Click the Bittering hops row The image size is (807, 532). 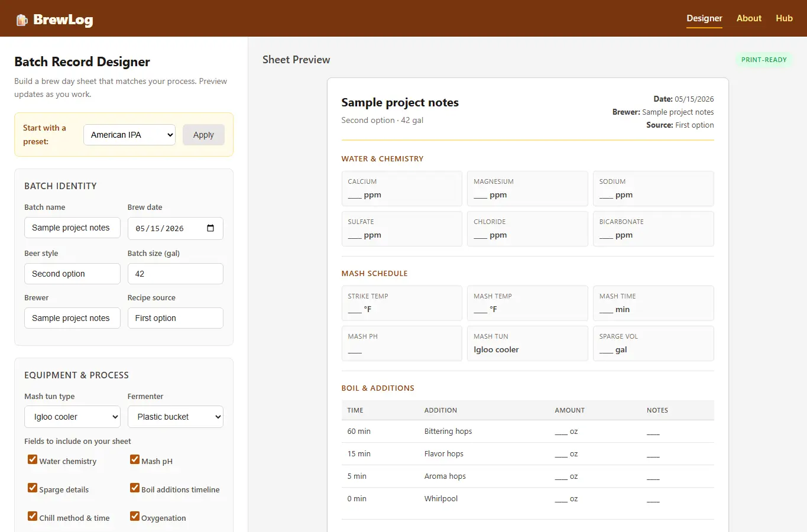click(527, 432)
